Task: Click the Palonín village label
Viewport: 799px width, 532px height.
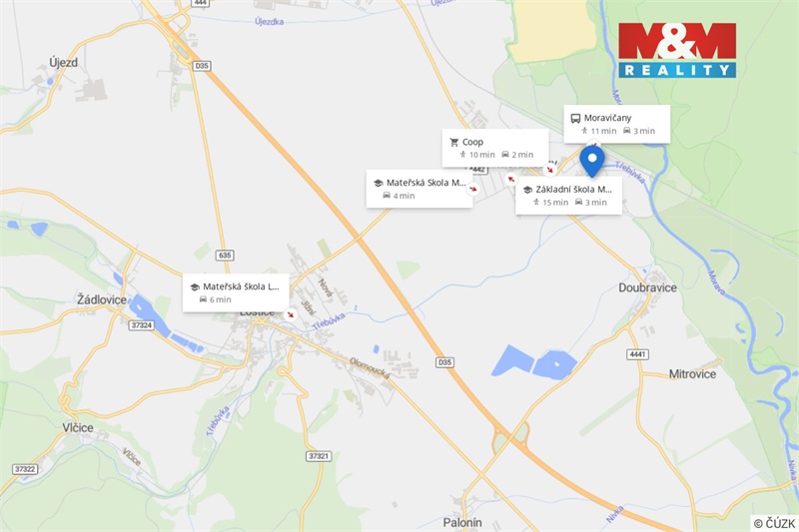Action: (462, 522)
